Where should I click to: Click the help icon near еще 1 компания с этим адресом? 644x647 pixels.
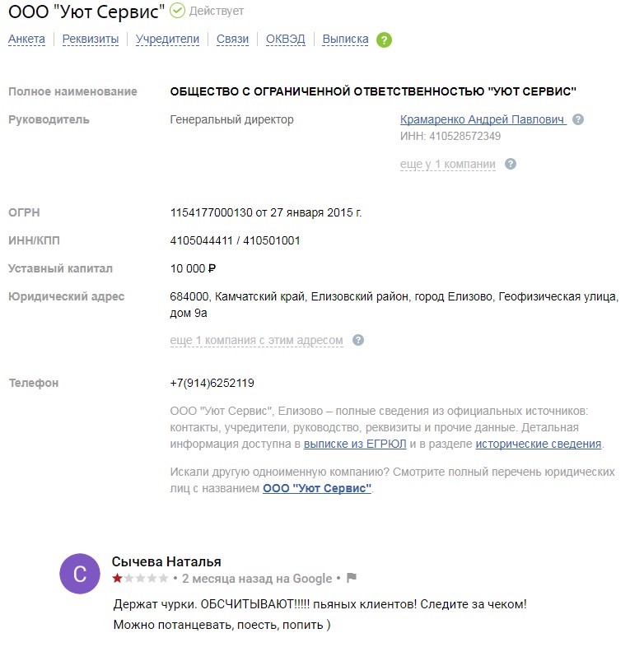click(x=358, y=340)
